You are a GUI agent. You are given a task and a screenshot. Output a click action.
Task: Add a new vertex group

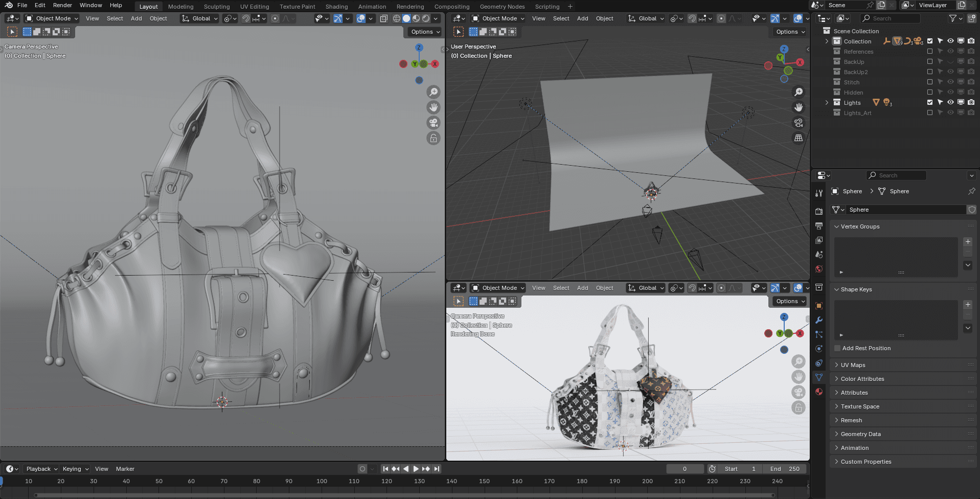point(968,242)
